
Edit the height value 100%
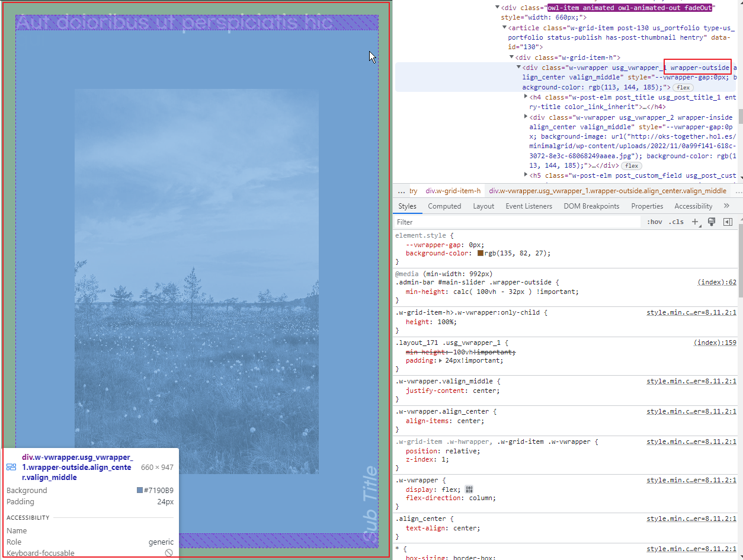pyautogui.click(x=445, y=322)
